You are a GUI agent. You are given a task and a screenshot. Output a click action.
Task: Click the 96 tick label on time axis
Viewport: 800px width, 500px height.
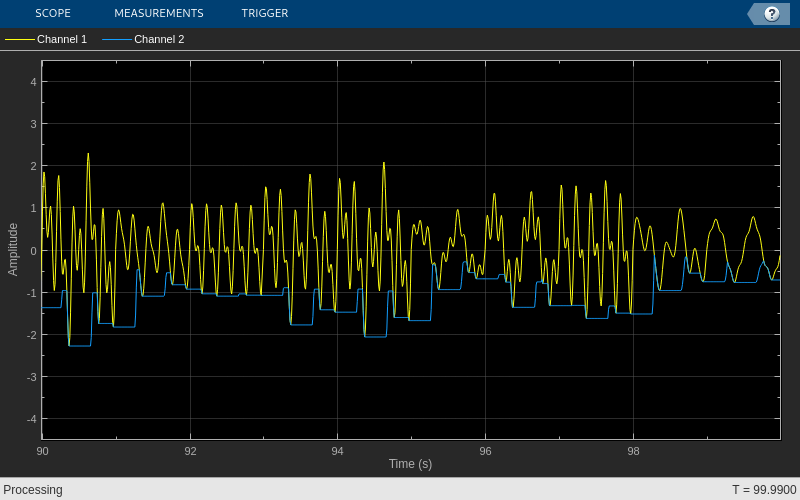tap(485, 452)
